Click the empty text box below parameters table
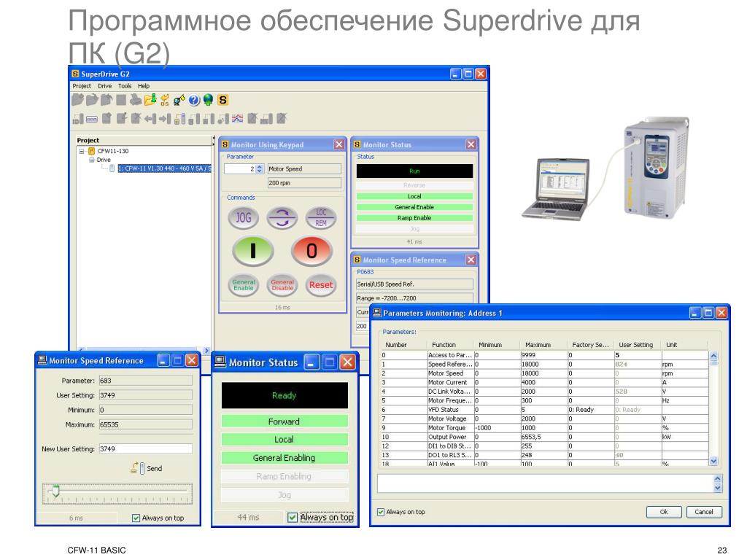Viewport: 747px width, 560px height. point(545,483)
